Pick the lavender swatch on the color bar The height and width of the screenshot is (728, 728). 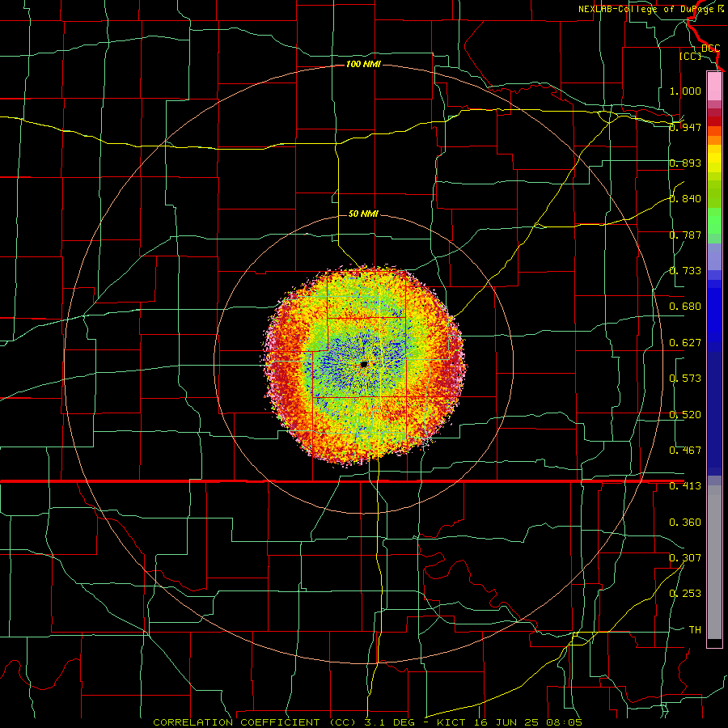click(x=714, y=256)
